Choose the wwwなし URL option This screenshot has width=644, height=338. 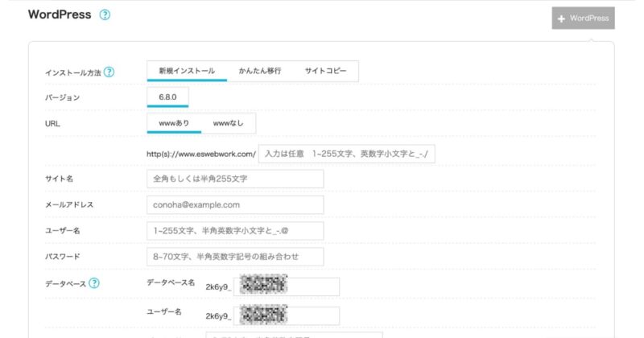[229, 123]
